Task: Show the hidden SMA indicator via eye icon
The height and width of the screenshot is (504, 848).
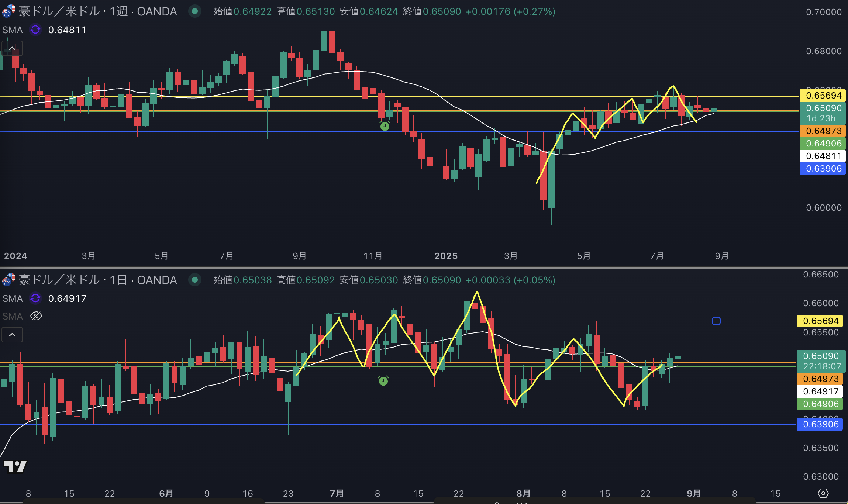Action: [36, 316]
